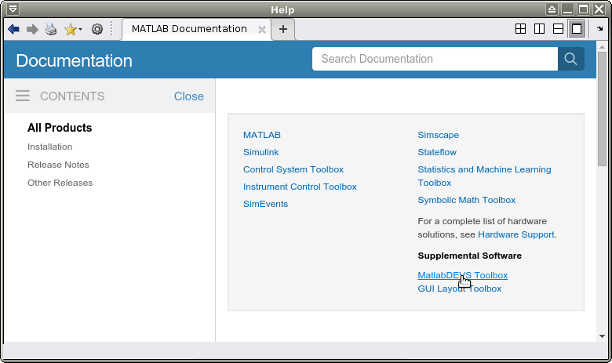Select left/right split tile layout
The width and height of the screenshot is (612, 363).
coord(539,29)
